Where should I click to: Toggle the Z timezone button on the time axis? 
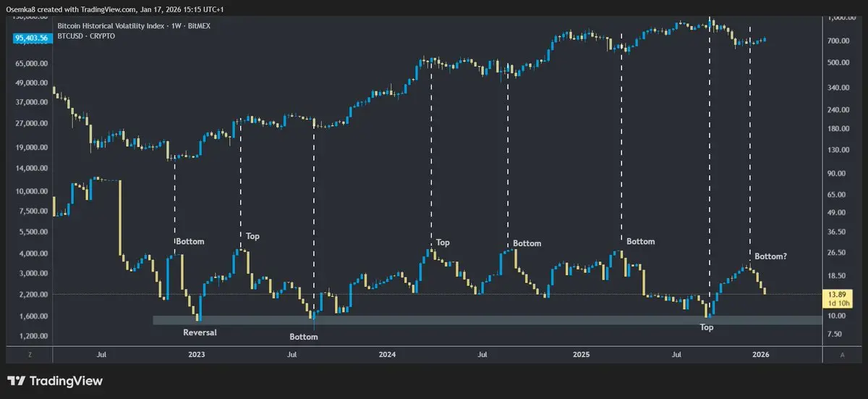click(x=30, y=355)
